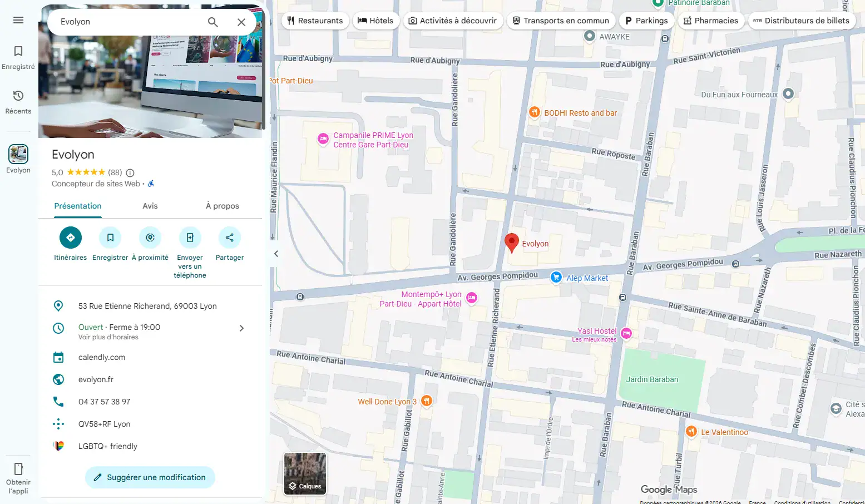Expand opening hours chevron

[241, 328]
